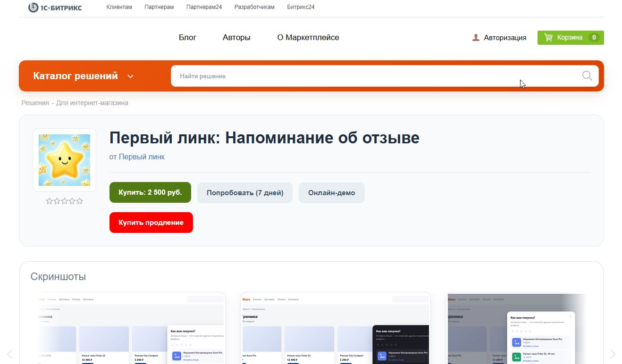The height and width of the screenshot is (364, 622).
Task: Click Купить: 2 500 руб. button
Action: (x=150, y=192)
